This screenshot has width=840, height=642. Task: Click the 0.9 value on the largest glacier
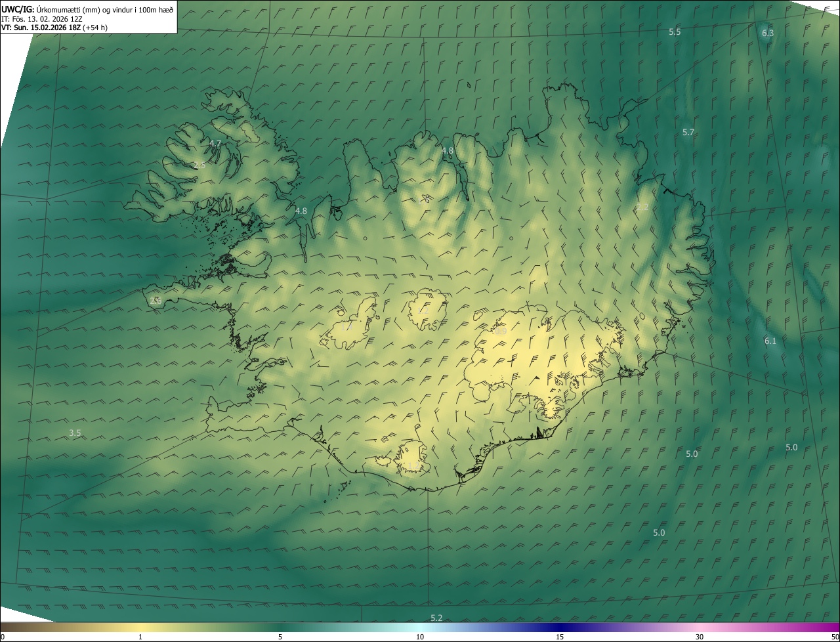[501, 332]
